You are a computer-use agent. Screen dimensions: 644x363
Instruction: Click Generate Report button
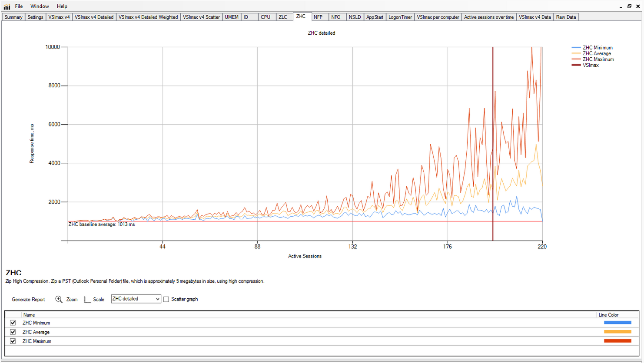coord(28,300)
